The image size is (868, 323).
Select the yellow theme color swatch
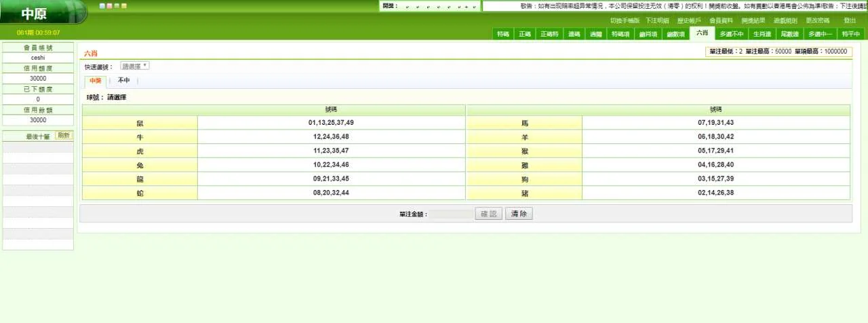point(124,6)
